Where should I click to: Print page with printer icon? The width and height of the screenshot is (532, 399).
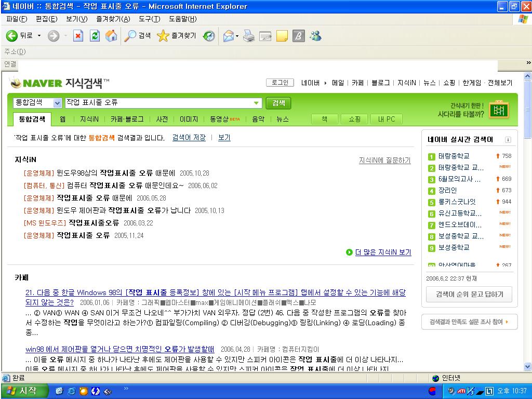(249, 36)
